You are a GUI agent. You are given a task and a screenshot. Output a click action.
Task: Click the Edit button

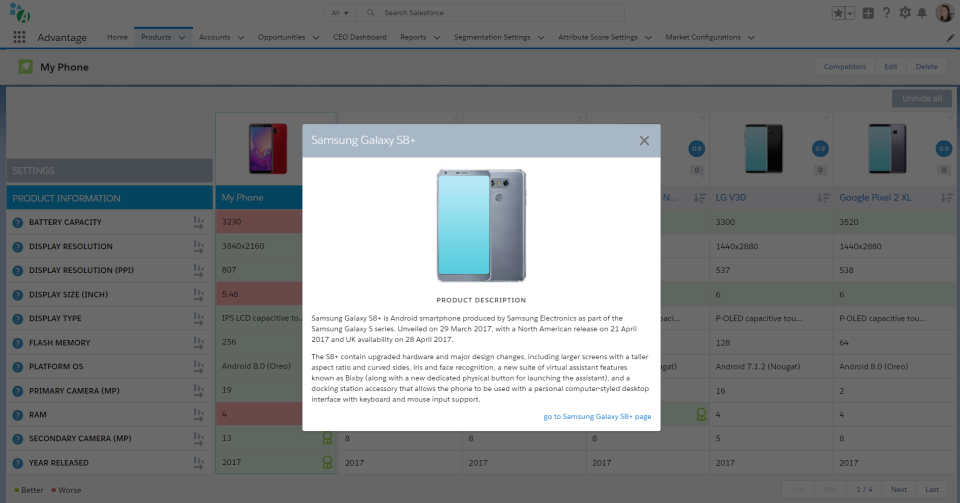[891, 67]
